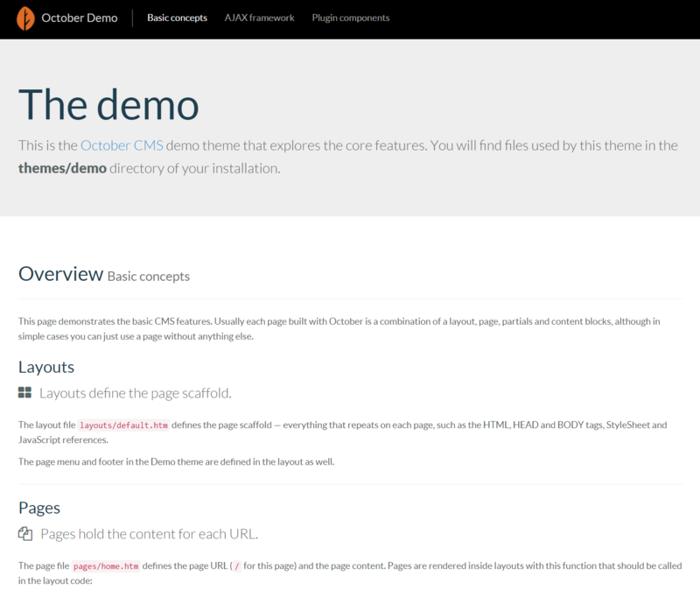Click the Overview heading
This screenshot has height=590, width=700.
(60, 274)
